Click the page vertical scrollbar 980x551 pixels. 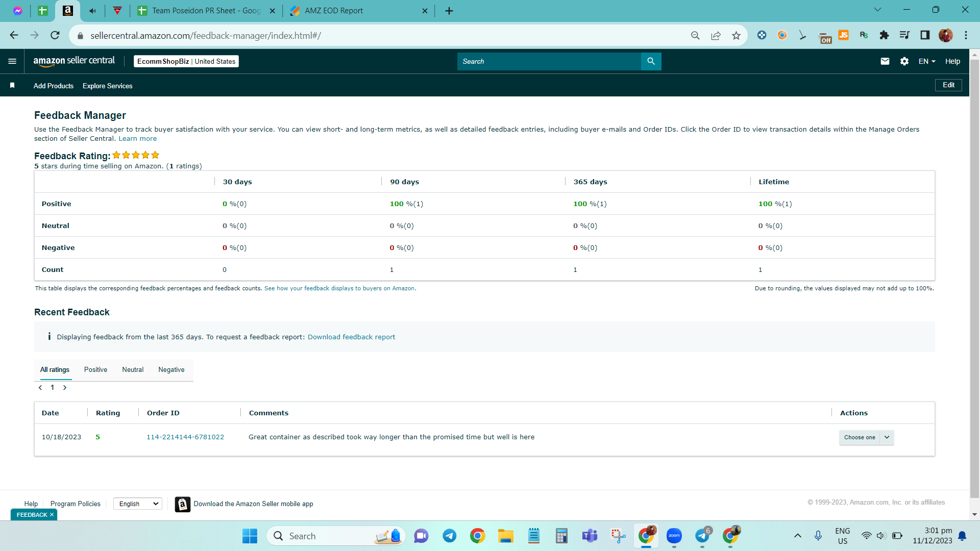(x=974, y=278)
